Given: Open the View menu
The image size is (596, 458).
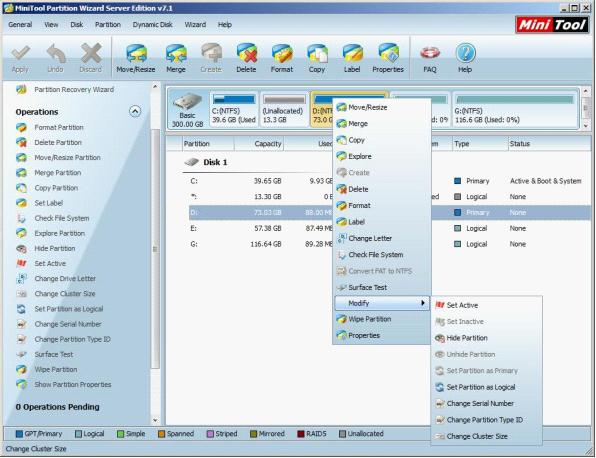Looking at the screenshot, I should coord(51,25).
